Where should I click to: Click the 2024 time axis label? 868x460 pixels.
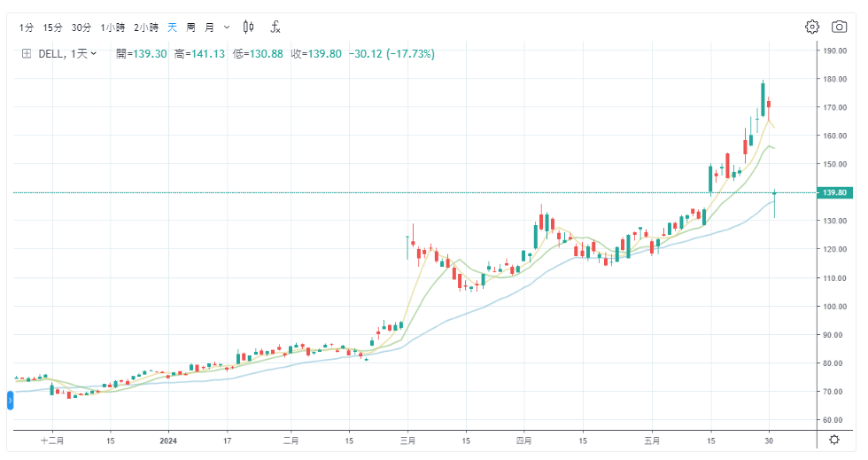point(168,441)
